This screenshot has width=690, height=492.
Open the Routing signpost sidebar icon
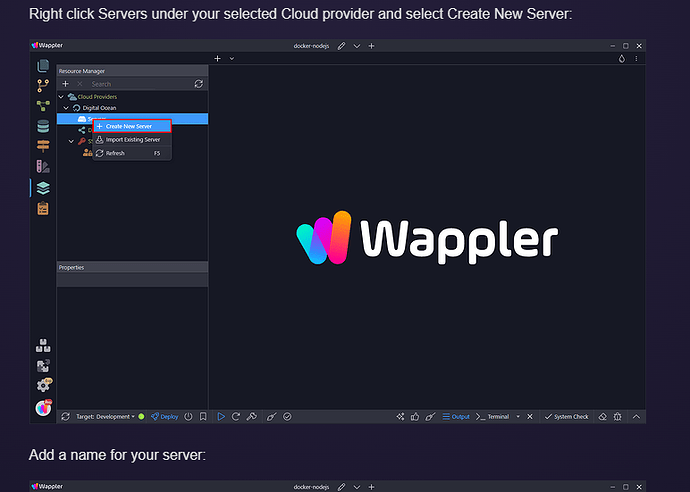coord(43,146)
